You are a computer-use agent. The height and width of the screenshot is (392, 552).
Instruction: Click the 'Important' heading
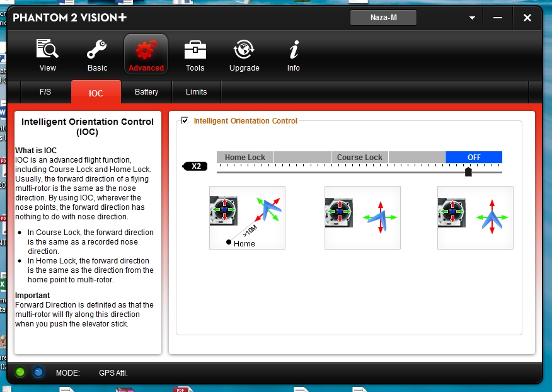pos(32,295)
